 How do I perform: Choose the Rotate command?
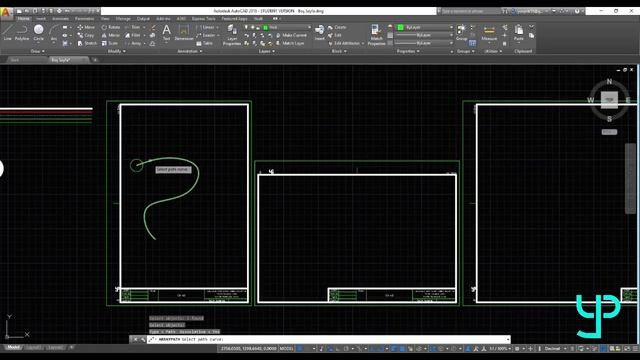111,27
